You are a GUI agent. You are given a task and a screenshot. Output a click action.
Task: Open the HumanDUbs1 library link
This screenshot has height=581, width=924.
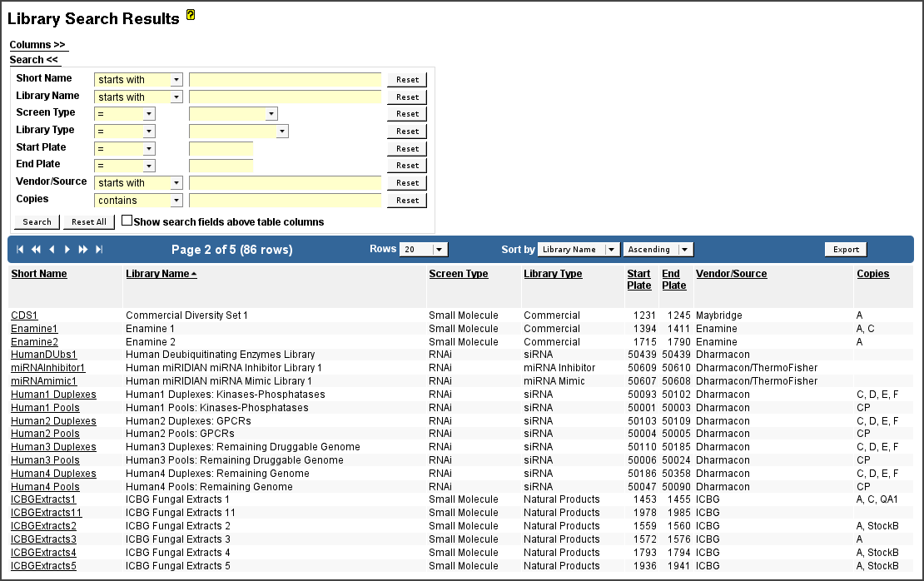coord(43,355)
